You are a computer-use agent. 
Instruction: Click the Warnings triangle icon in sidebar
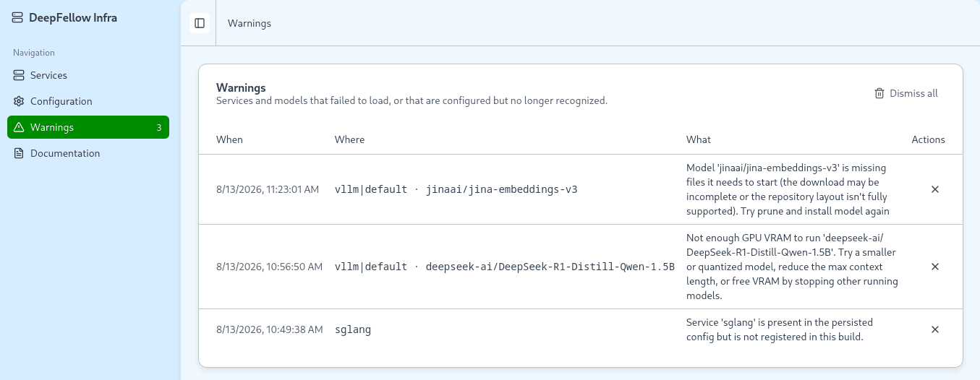[19, 127]
